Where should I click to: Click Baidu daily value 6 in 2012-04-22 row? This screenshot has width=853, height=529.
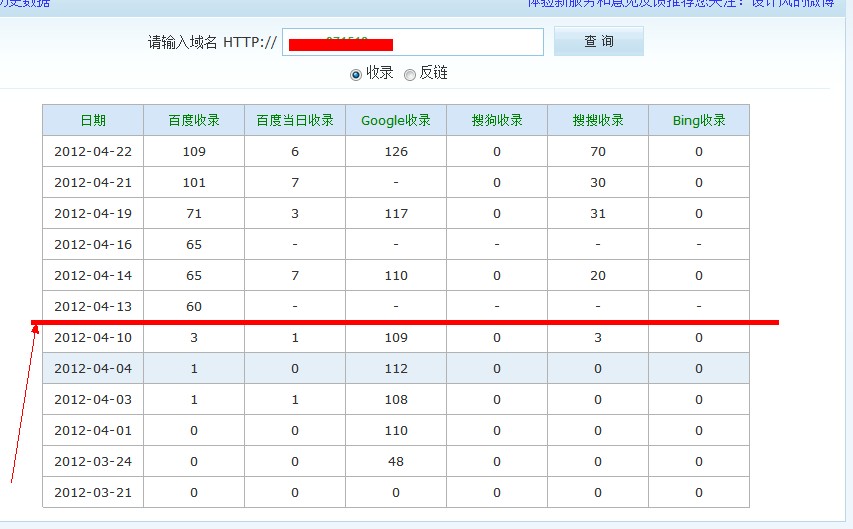pos(295,151)
